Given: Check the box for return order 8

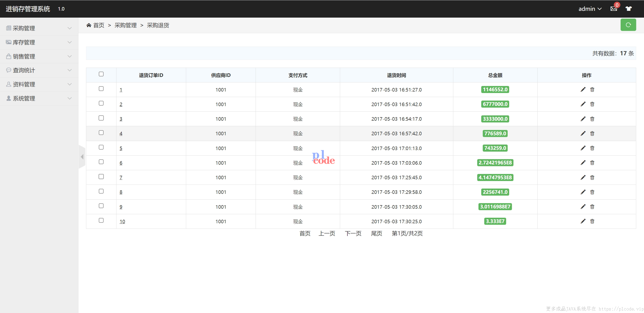Looking at the screenshot, I should [x=101, y=191].
